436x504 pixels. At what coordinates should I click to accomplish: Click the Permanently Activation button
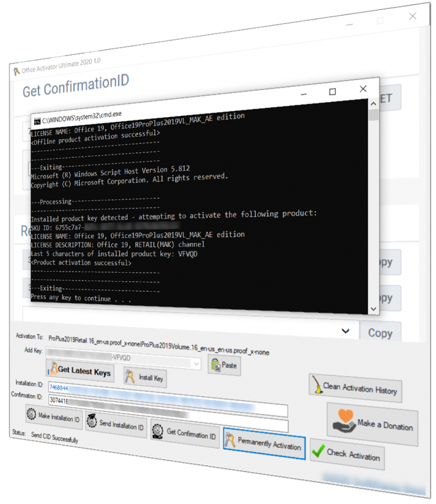coord(264,444)
